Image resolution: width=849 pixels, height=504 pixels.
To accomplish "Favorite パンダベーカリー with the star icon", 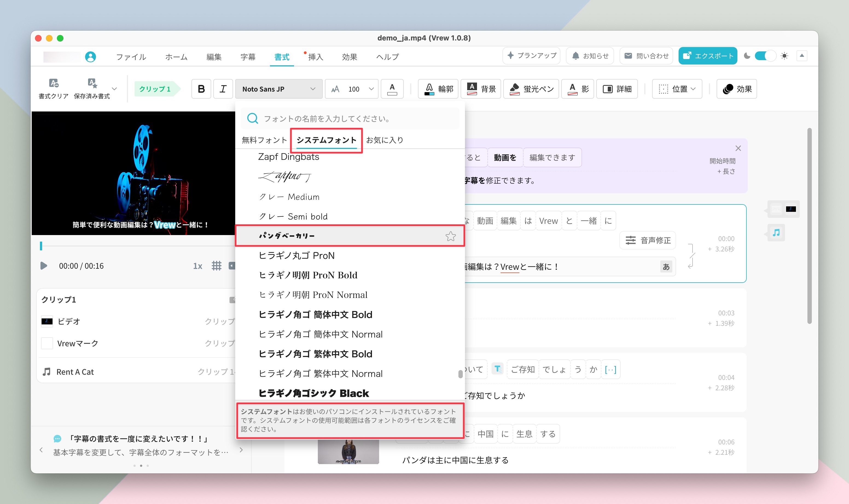I will (451, 236).
